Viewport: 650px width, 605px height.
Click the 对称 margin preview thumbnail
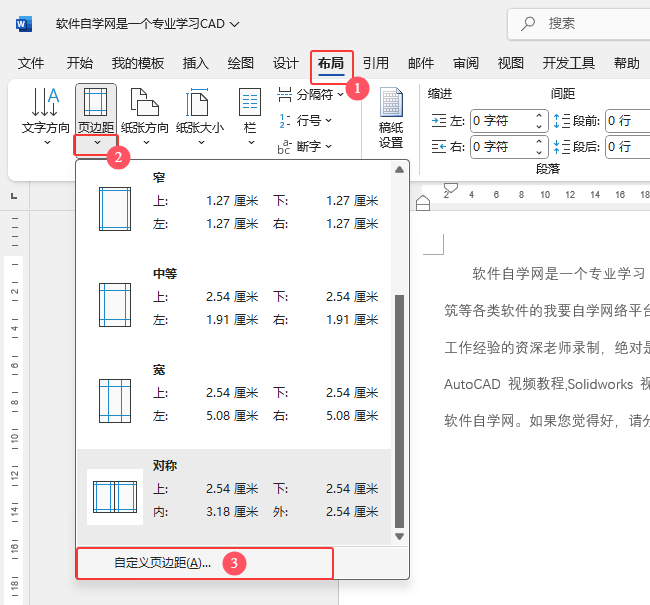[x=115, y=497]
